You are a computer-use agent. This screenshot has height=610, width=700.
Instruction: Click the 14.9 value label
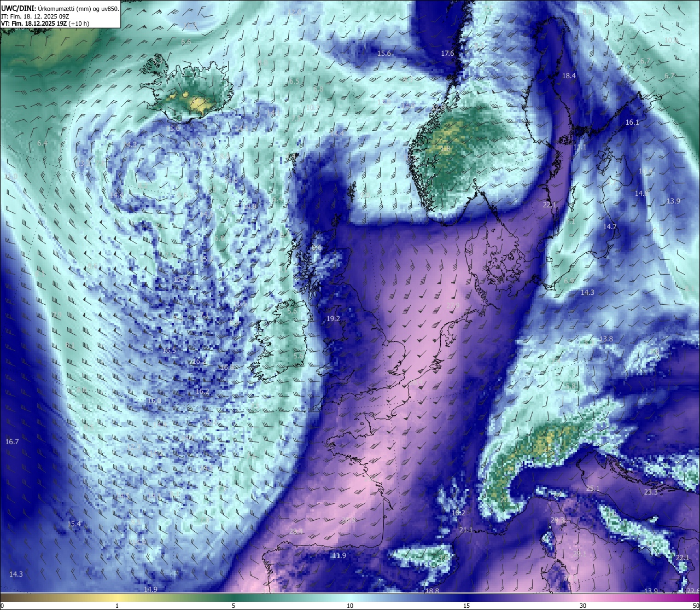pyautogui.click(x=150, y=589)
